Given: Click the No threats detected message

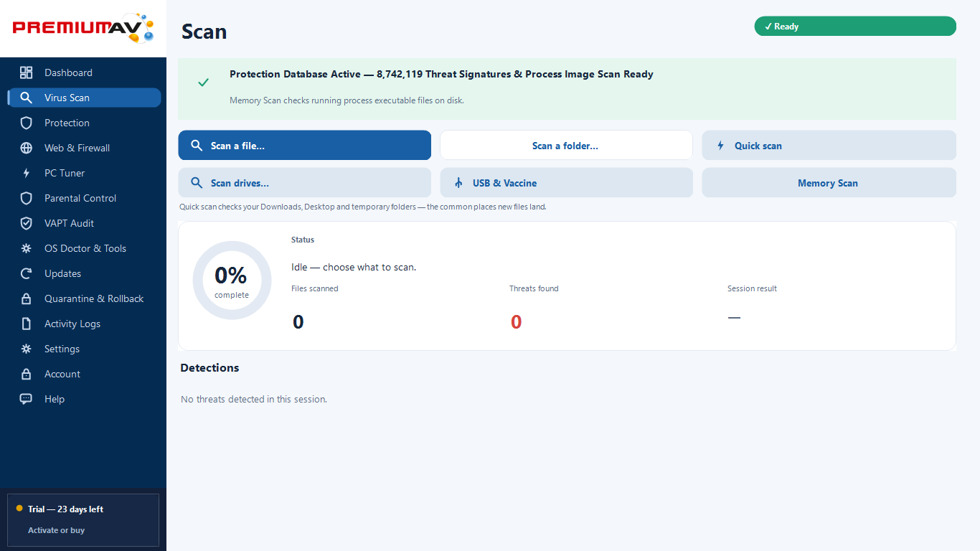Looking at the screenshot, I should point(254,399).
